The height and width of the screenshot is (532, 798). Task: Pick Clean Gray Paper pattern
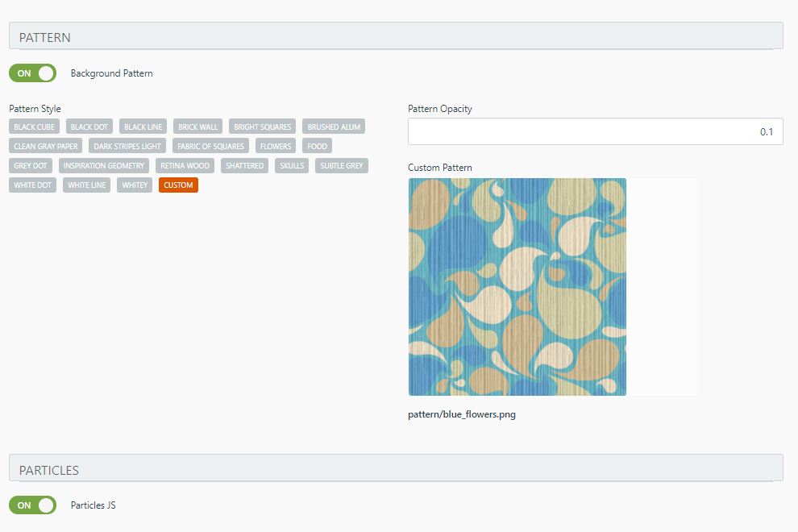[46, 146]
